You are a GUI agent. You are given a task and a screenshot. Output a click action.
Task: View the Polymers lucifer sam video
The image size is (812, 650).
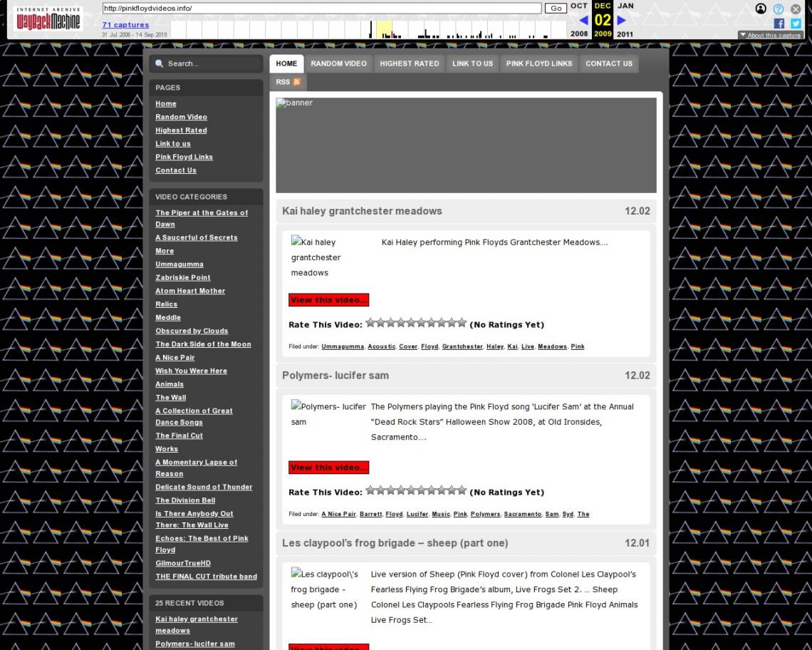point(328,467)
